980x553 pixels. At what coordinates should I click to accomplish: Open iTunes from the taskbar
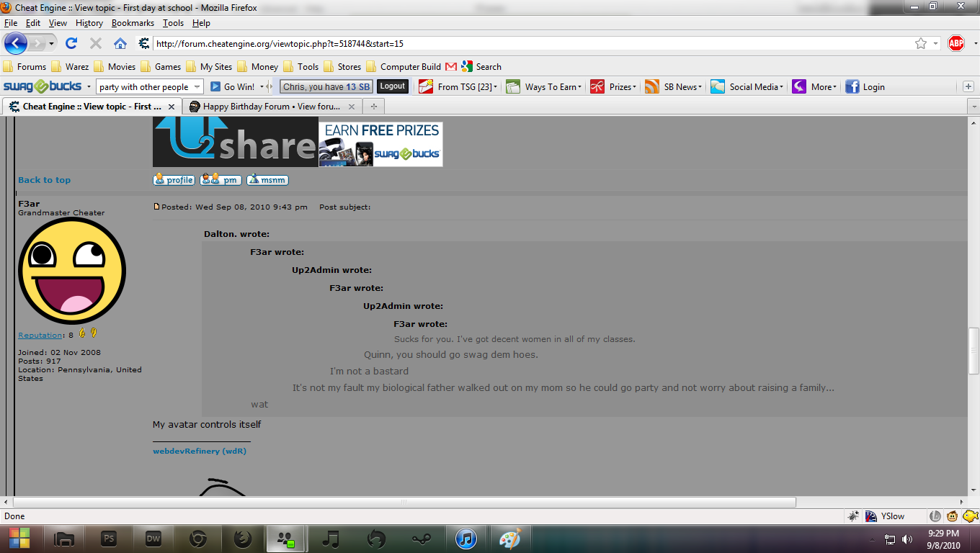(x=466, y=539)
